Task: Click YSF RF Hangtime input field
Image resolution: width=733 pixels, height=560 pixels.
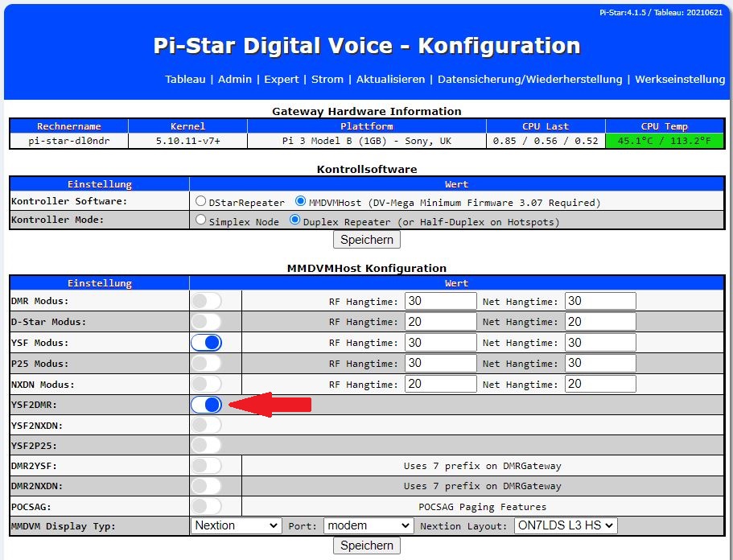Action: click(x=440, y=343)
